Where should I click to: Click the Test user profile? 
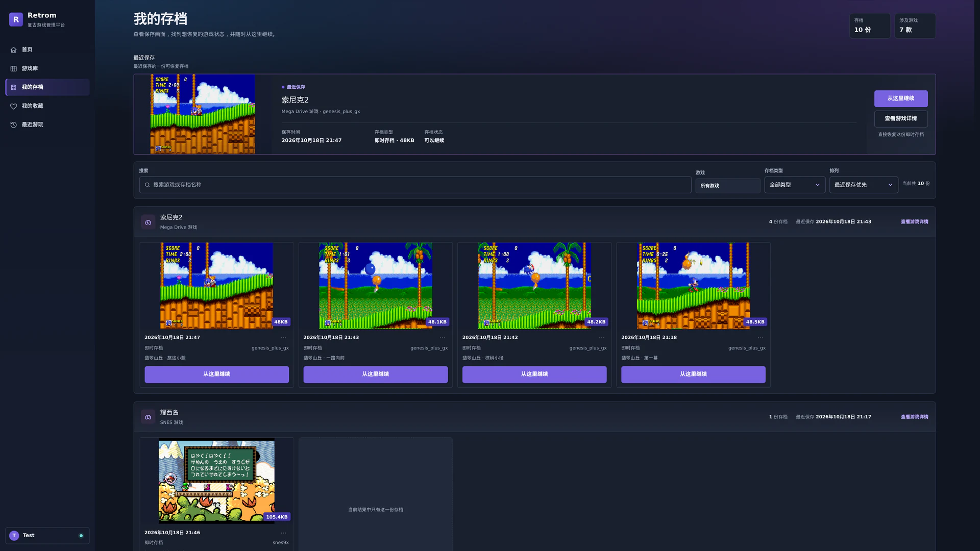pyautogui.click(x=47, y=535)
